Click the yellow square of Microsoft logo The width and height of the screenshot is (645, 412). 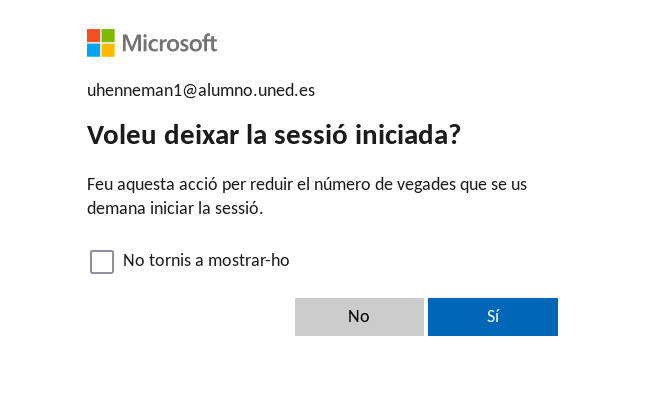pyautogui.click(x=108, y=50)
